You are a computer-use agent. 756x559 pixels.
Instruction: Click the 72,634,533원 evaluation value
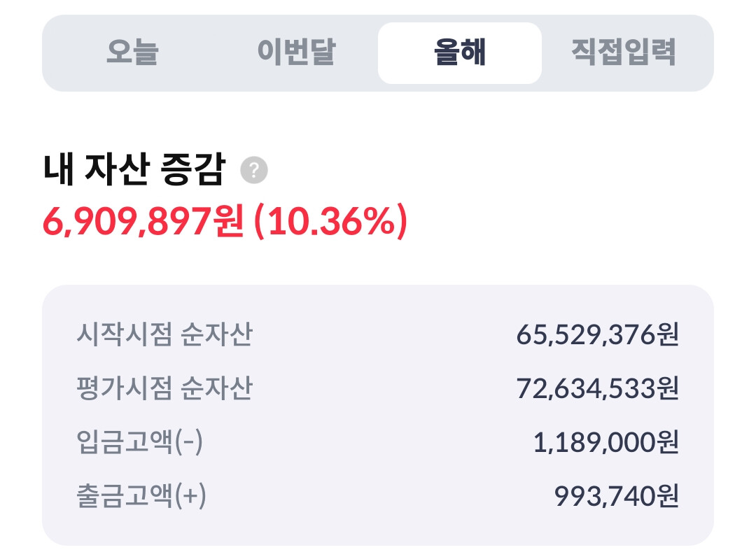tap(598, 388)
